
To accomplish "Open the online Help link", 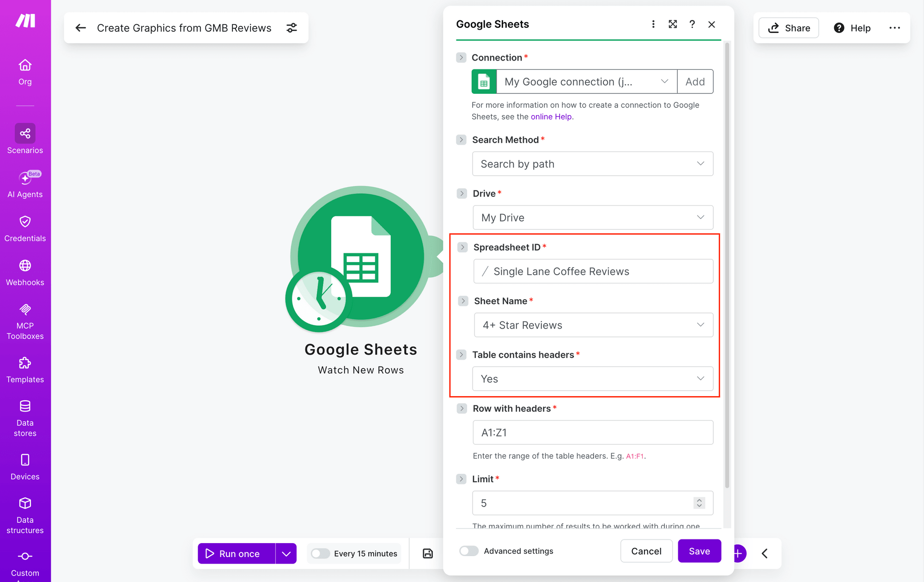I will 551,116.
